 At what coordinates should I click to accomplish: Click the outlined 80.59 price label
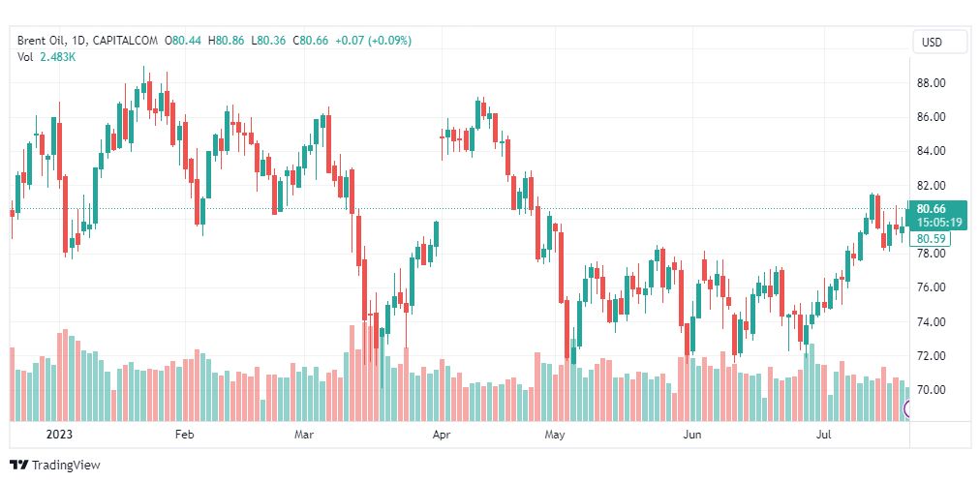pyautogui.click(x=931, y=238)
